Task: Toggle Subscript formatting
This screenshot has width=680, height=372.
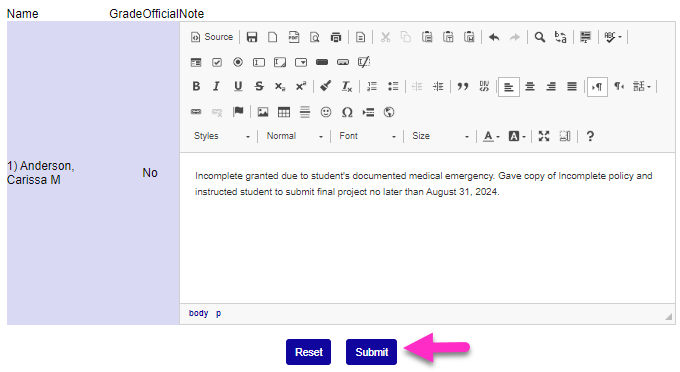Action: [280, 87]
